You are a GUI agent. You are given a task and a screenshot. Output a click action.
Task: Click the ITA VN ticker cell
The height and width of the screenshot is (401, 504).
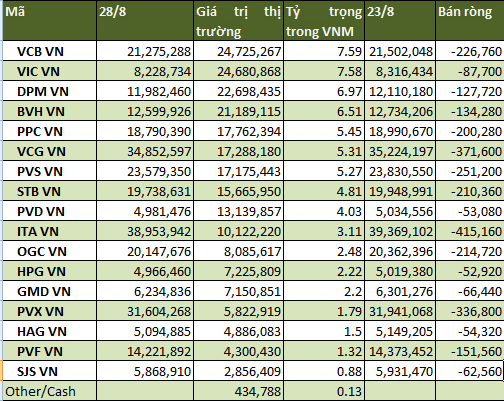[x=50, y=231]
